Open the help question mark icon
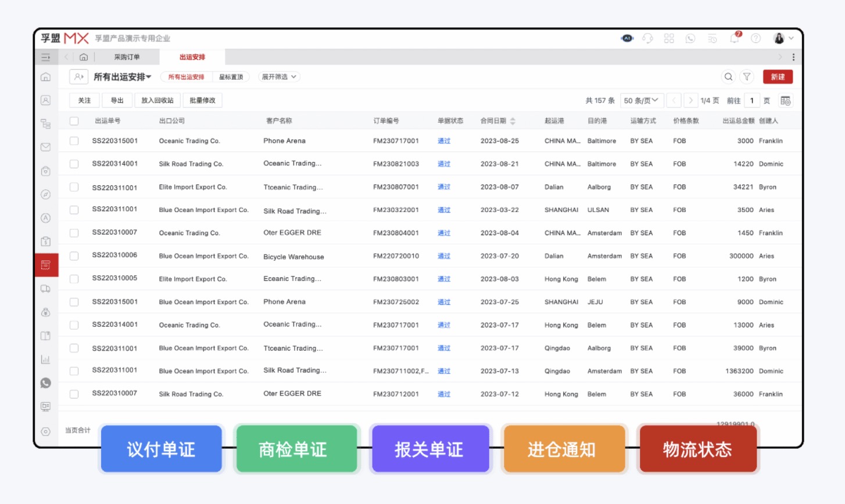This screenshot has width=845, height=504. (x=755, y=38)
